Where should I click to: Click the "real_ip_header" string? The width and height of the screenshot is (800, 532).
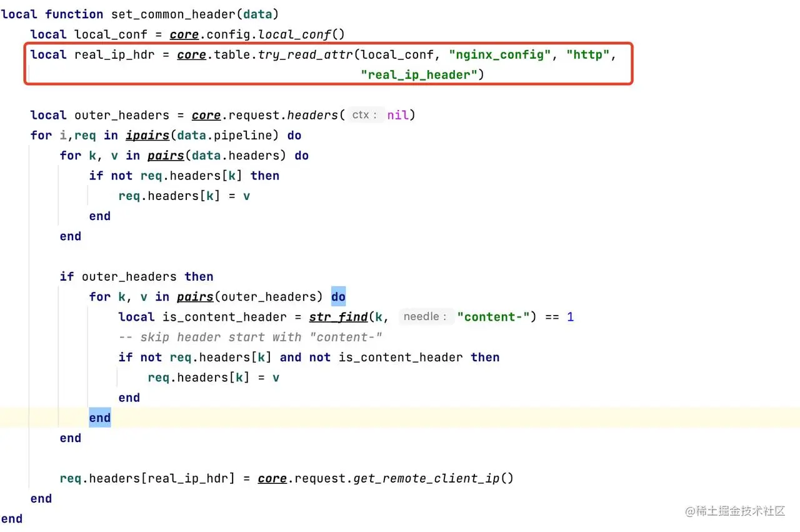419,75
